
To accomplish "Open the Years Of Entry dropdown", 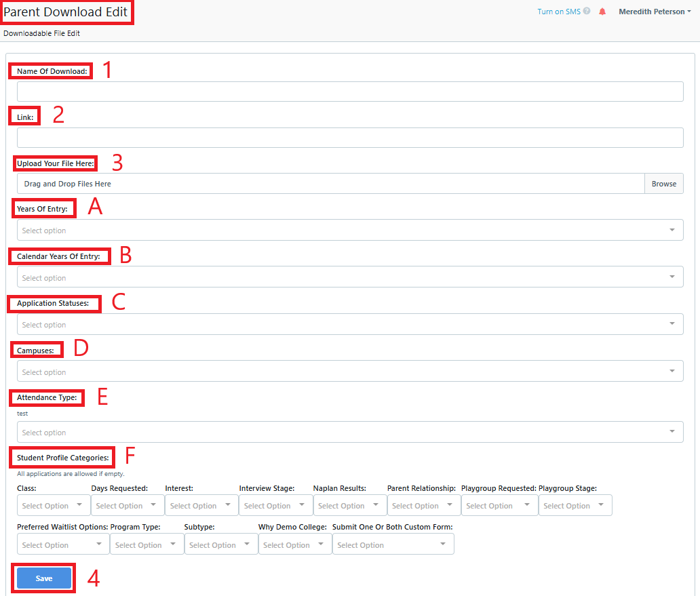I will pos(350,229).
